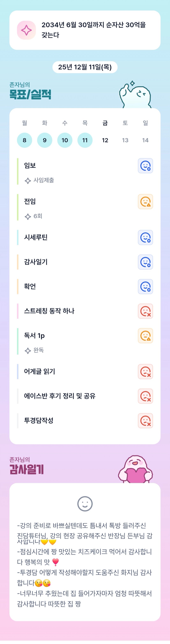Toggle the 감사일기 completion status

[x=145, y=262]
